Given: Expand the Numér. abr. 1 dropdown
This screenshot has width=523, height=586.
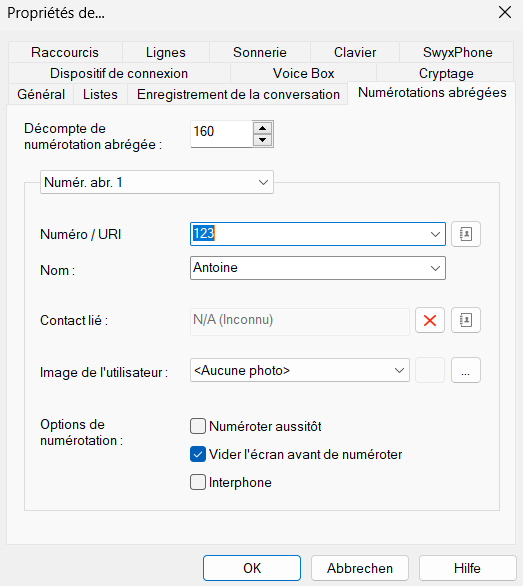Looking at the screenshot, I should click(263, 182).
